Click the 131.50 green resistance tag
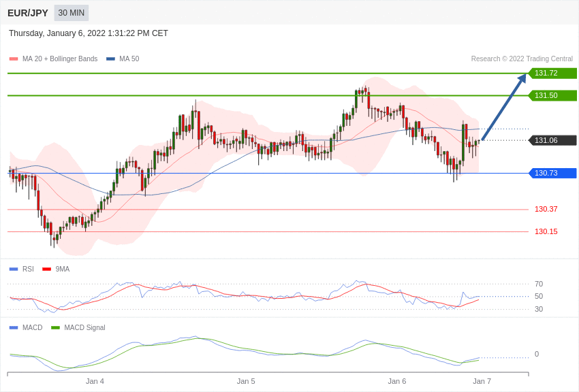The height and width of the screenshot is (392, 579). click(x=552, y=95)
